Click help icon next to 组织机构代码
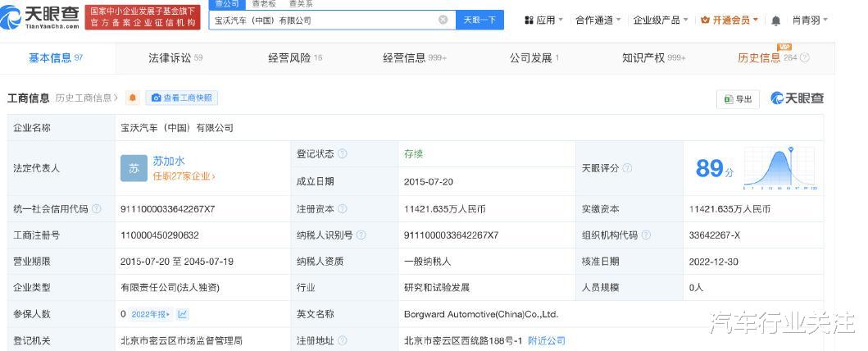The image size is (868, 351). [646, 235]
